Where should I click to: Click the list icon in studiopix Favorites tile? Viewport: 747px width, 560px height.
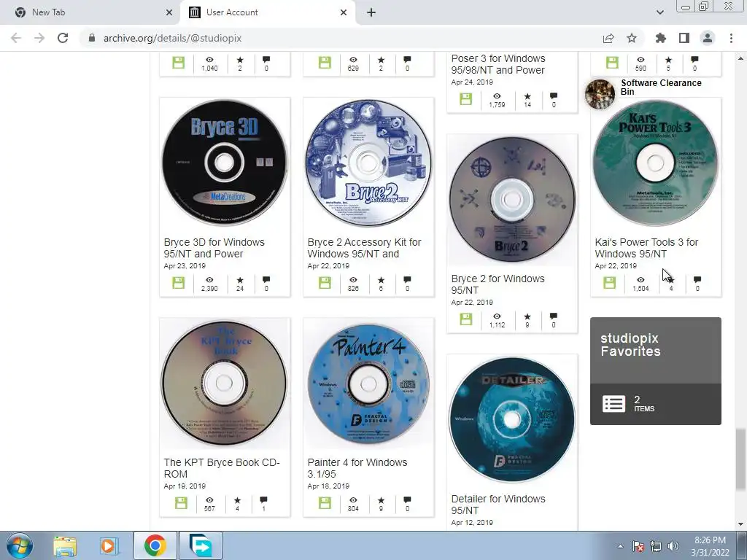pos(614,404)
